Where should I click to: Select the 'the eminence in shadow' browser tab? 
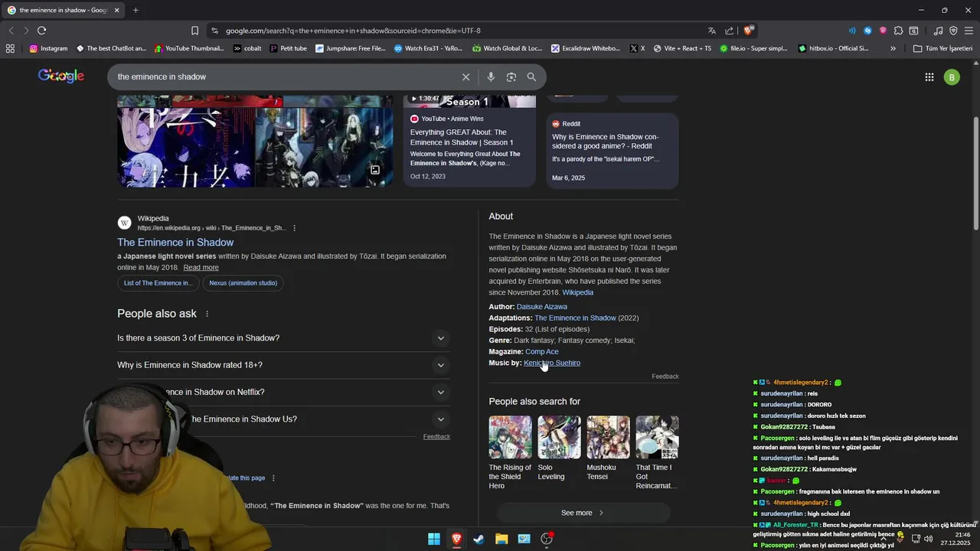click(x=61, y=10)
